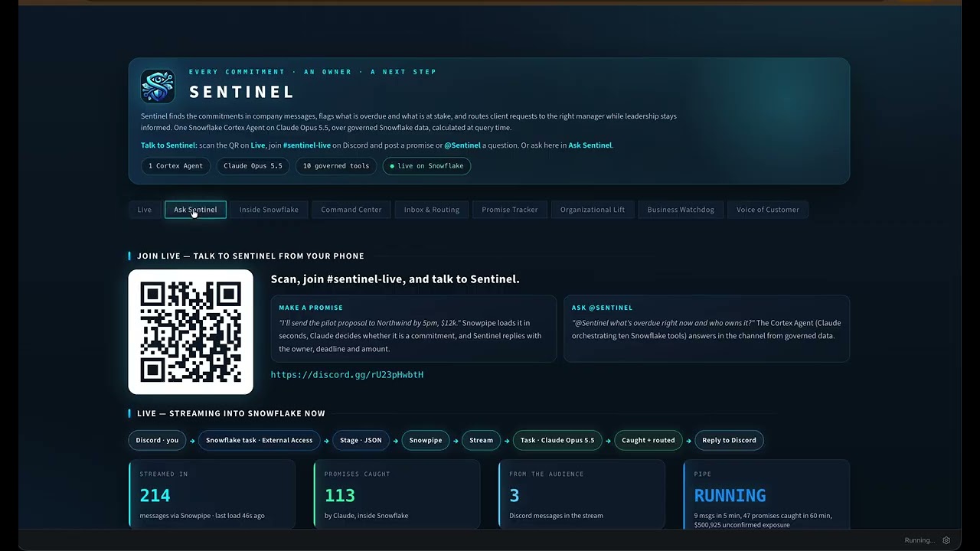Image resolution: width=980 pixels, height=551 pixels.
Task: Click the Pipe RUNNING status card
Action: 766,494
